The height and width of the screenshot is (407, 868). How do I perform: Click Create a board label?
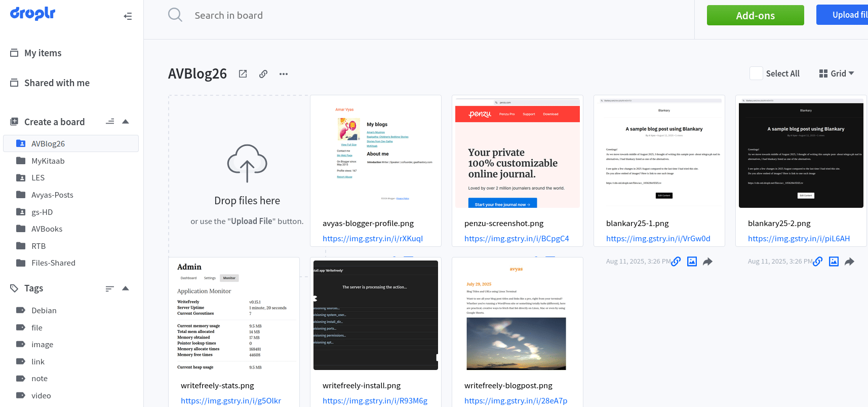click(54, 122)
